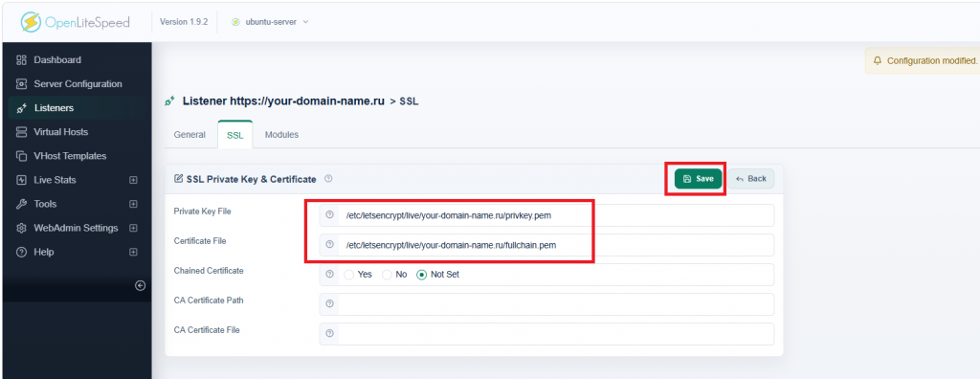Click the Listeners plug icon in sidebar
This screenshot has width=980, height=379.
[21, 108]
